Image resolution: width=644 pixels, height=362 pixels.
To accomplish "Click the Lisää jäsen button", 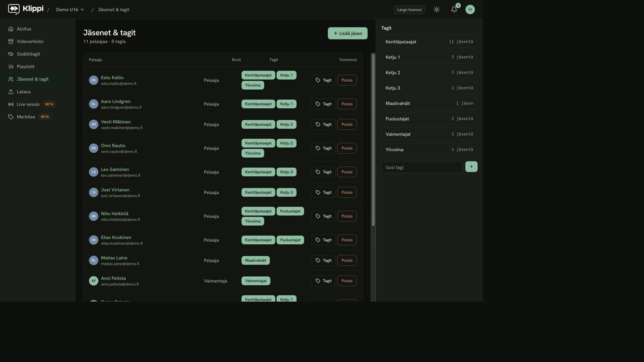I will tap(347, 33).
